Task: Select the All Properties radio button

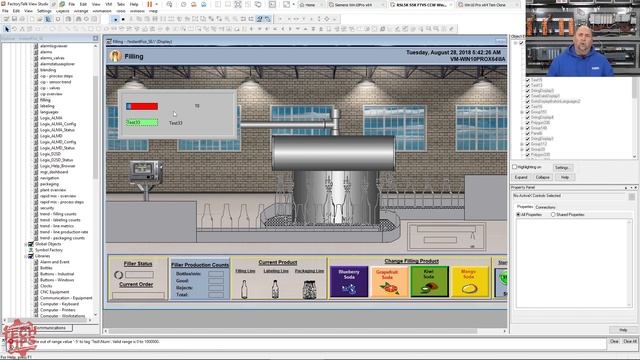Action: pyautogui.click(x=518, y=214)
